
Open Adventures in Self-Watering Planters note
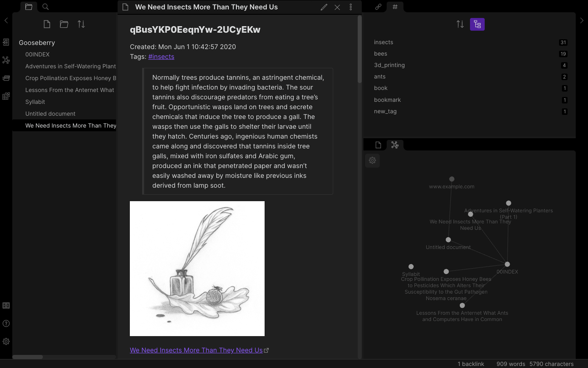click(x=65, y=66)
